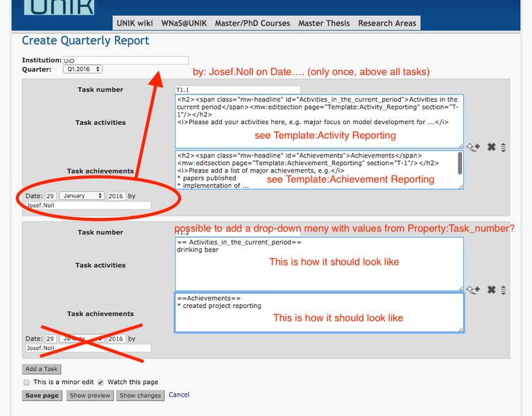Viewport: 532px width, 416px height.
Task: Open the Research Areas menu
Action: [387, 23]
